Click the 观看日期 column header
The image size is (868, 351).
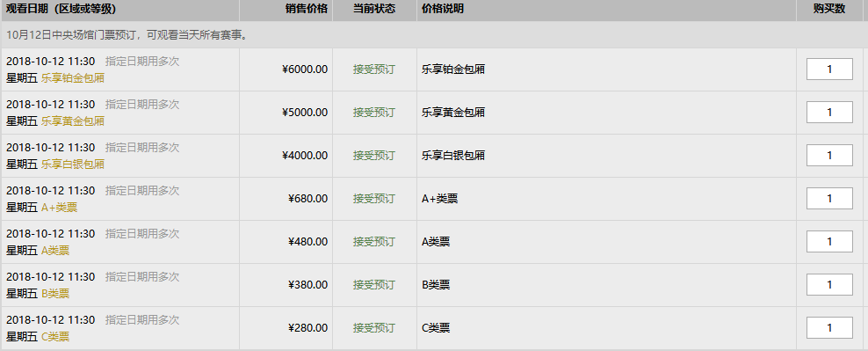[x=61, y=9]
